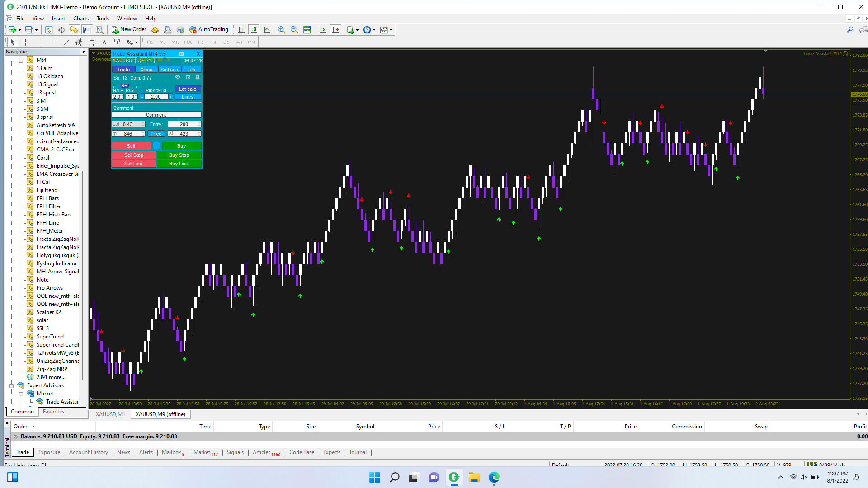Image resolution: width=868 pixels, height=488 pixels.
Task: Select the draw trendline tool
Action: pyautogui.click(x=66, y=42)
